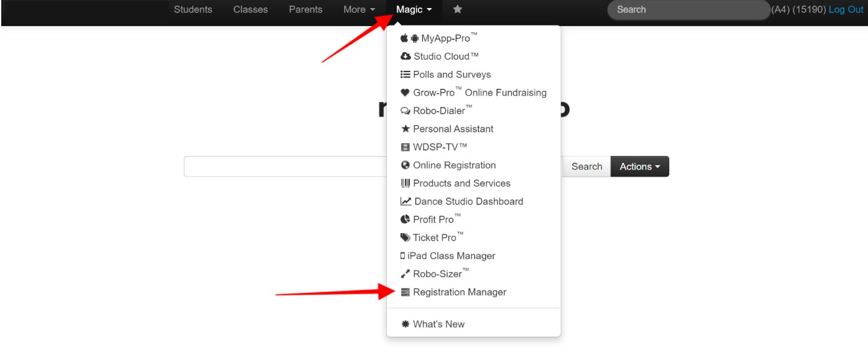Expand the More dropdown in navbar

click(359, 9)
